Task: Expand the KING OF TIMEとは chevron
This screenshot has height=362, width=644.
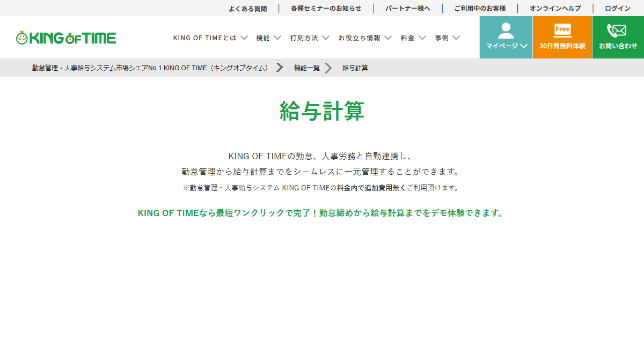Action: (244, 38)
